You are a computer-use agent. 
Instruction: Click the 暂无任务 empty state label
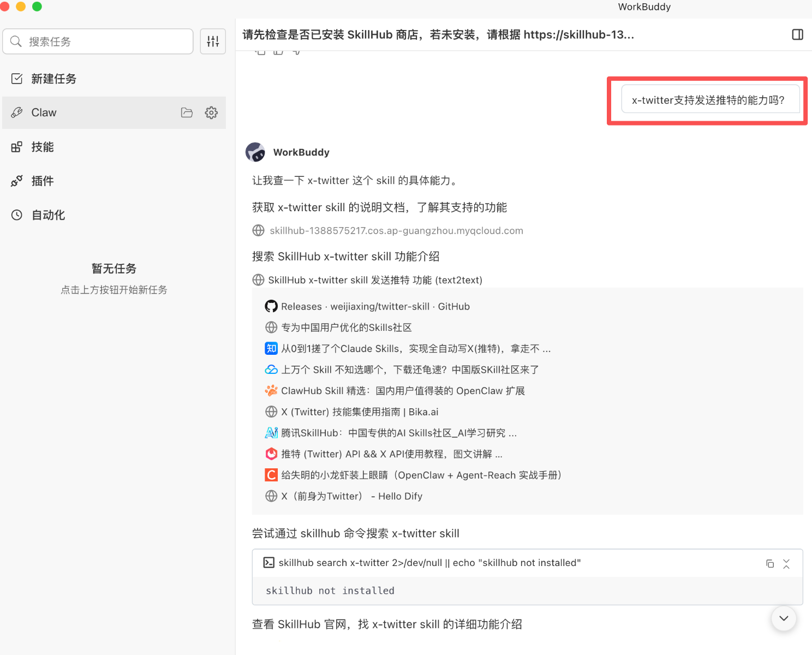click(114, 269)
